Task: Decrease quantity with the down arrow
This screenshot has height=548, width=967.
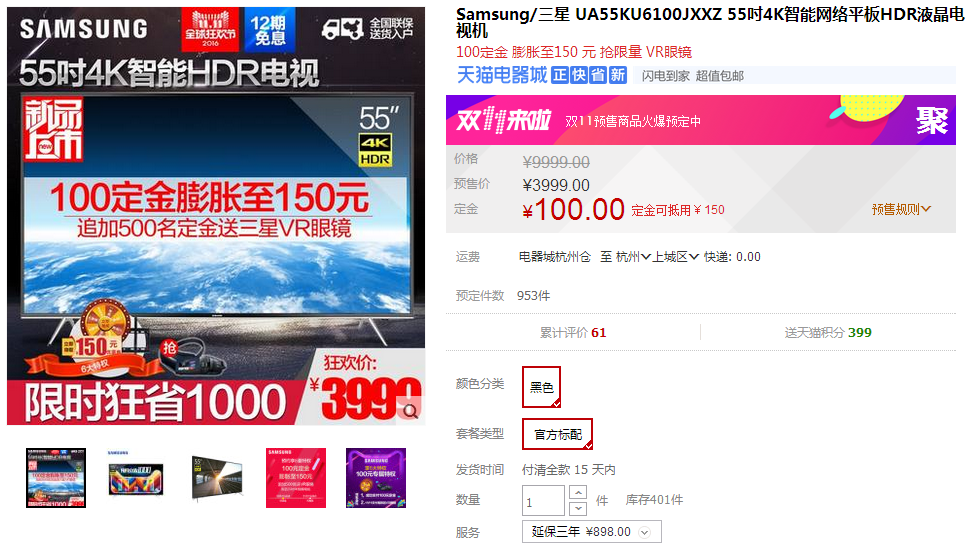Action: coord(578,508)
